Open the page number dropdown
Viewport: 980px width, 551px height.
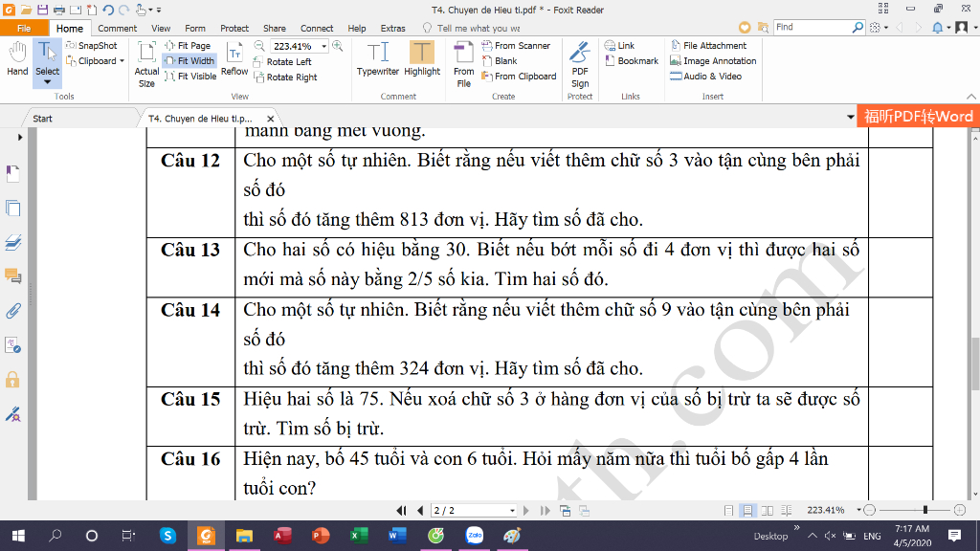pos(512,511)
